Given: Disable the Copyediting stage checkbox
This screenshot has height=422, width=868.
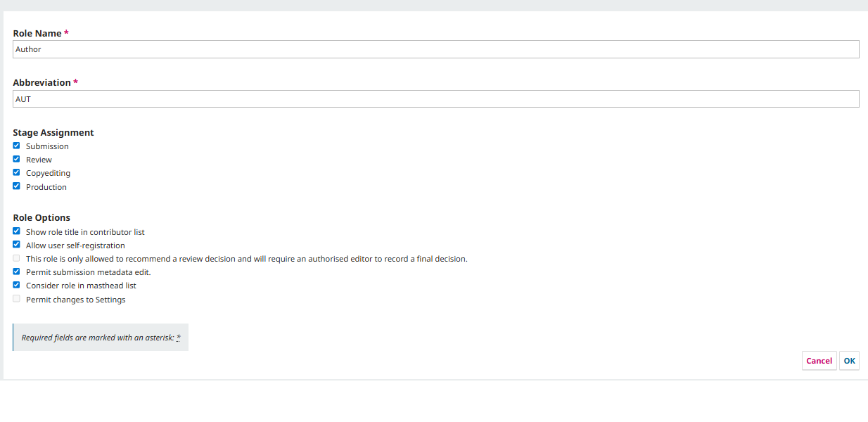Looking at the screenshot, I should click(16, 172).
